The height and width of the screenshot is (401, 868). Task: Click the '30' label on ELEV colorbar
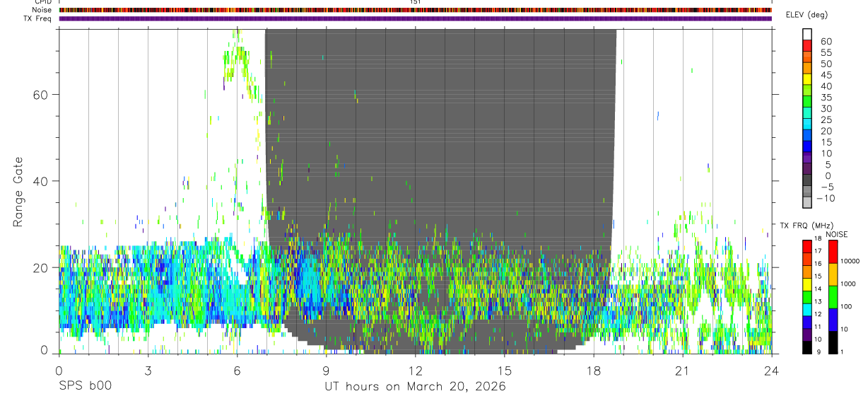coord(826,108)
